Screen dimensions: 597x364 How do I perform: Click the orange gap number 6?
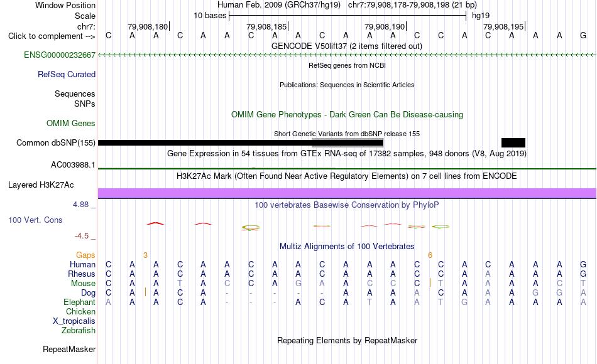(430, 255)
